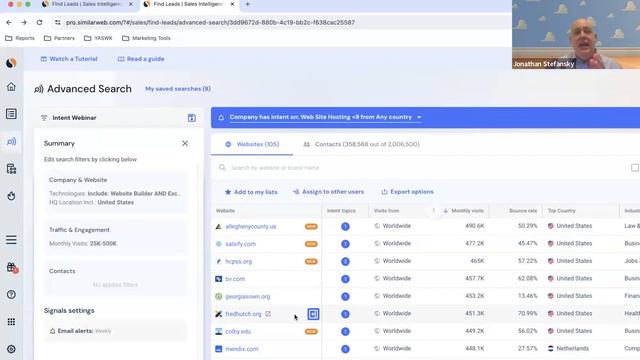Open the apps grid icon in sidebar
This screenshot has height=360, width=640.
11,322
